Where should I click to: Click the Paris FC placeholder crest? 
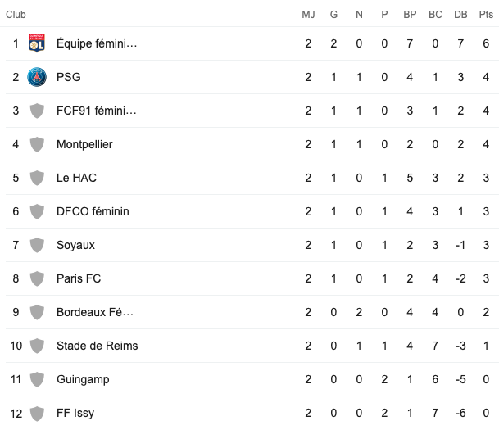click(37, 278)
